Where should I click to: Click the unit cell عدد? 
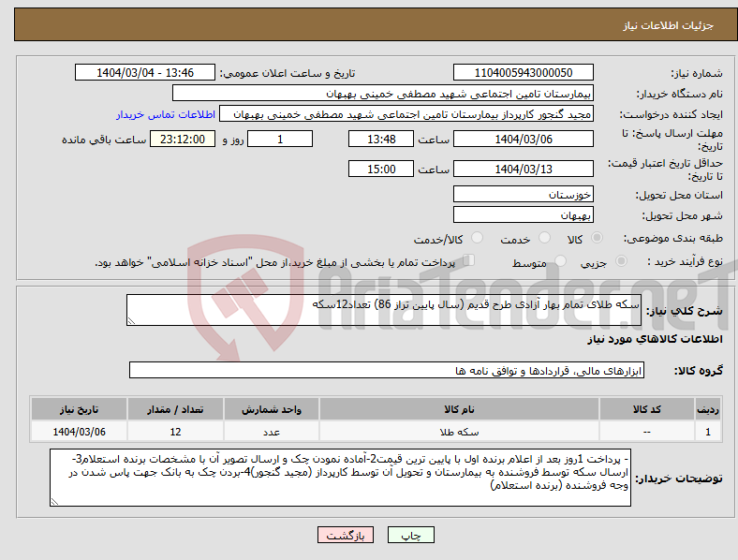[272, 432]
